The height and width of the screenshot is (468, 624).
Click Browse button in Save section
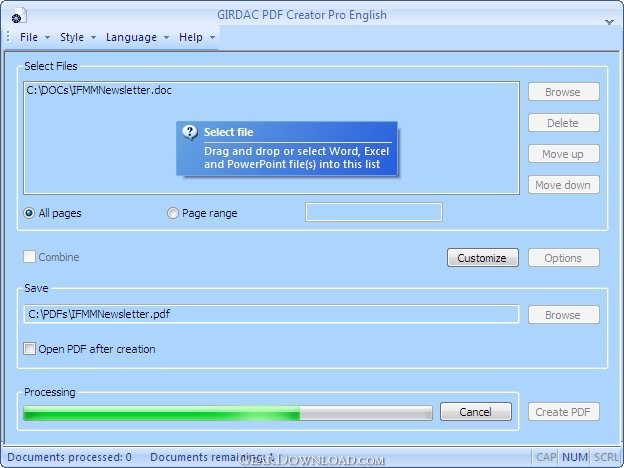click(x=564, y=315)
